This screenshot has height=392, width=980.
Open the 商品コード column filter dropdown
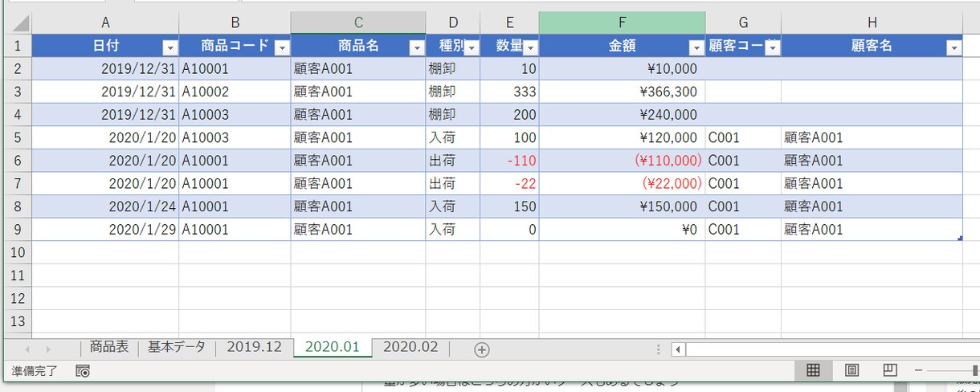coord(281,48)
